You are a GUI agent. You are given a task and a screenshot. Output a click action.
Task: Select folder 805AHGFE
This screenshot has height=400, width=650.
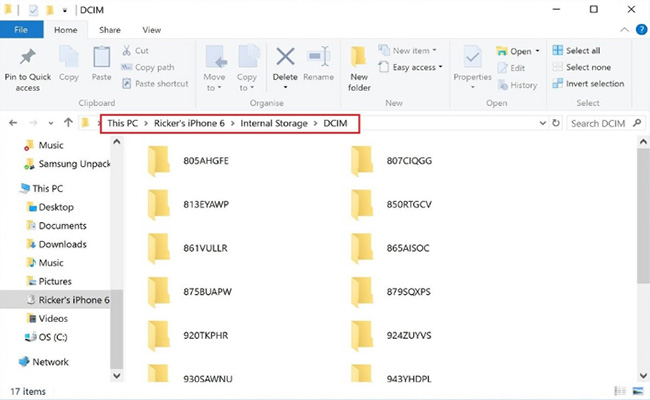click(189, 161)
